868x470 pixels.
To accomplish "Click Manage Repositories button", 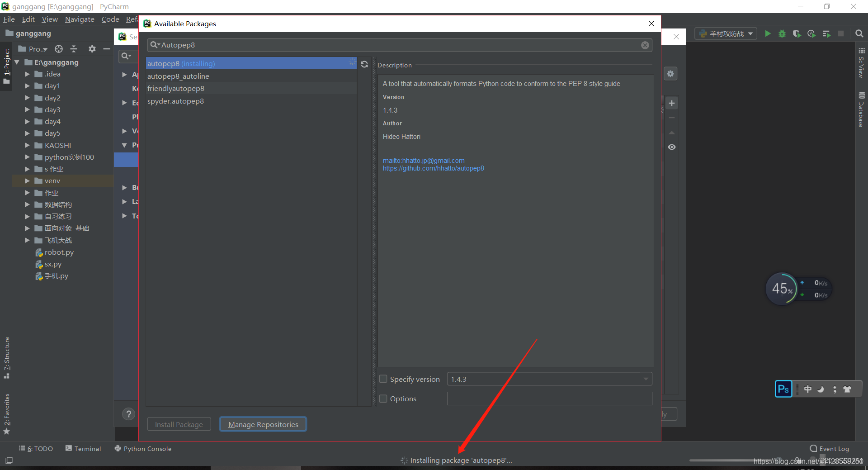I will click(x=263, y=424).
